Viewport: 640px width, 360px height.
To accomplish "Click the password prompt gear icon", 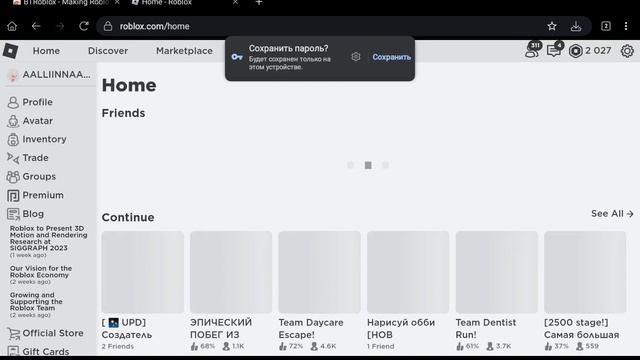I will click(x=356, y=57).
